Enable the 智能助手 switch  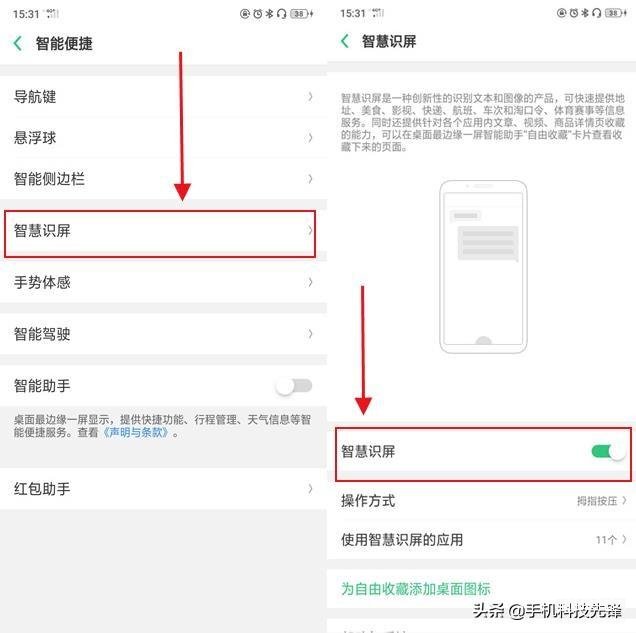click(294, 386)
